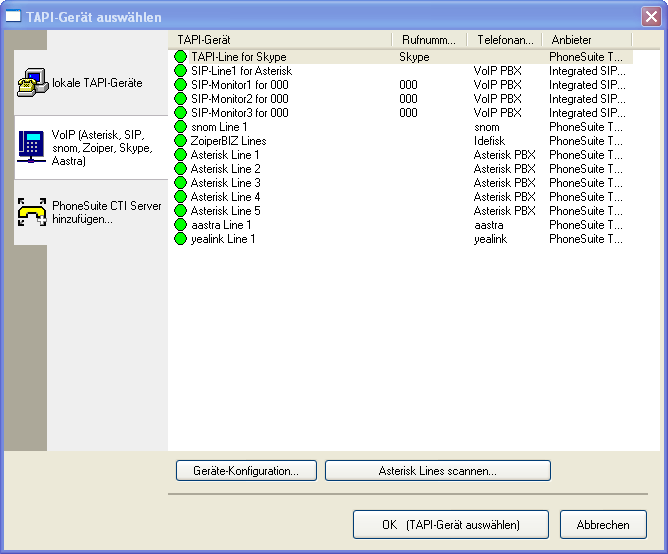Click the yellow PhoneSuite CTI Server icon
This screenshot has height=554, width=668.
coord(31,212)
